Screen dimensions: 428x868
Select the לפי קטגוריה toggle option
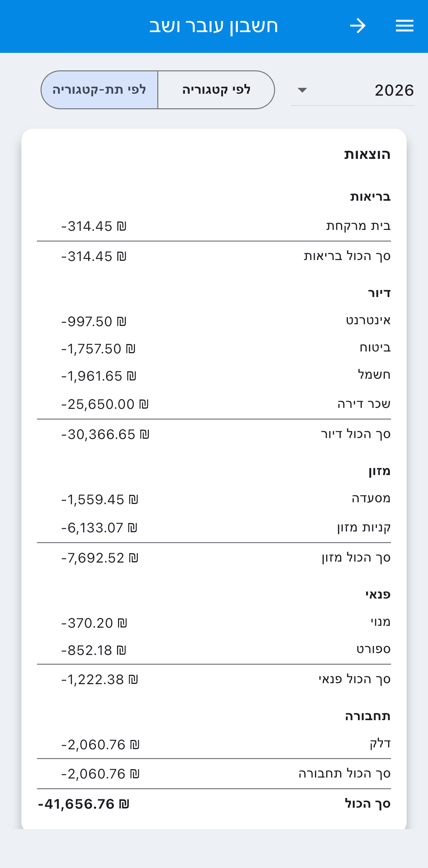coord(216,90)
